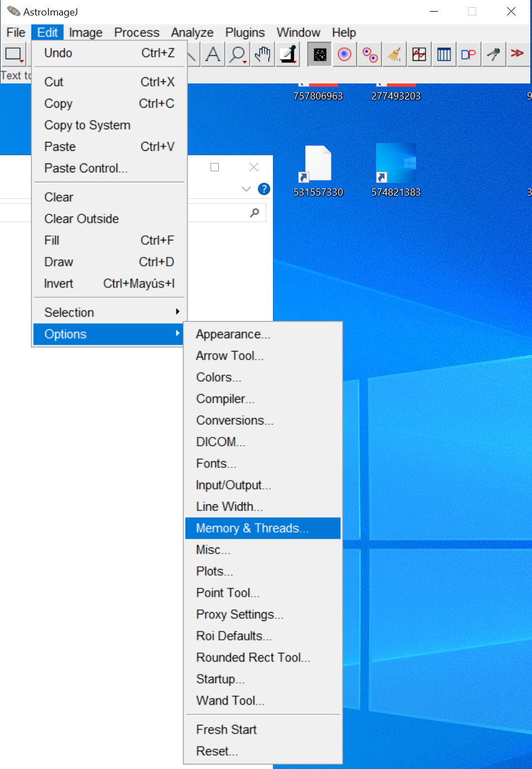Image resolution: width=532 pixels, height=769 pixels.
Task: Choose Copy to System
Action: (109, 125)
